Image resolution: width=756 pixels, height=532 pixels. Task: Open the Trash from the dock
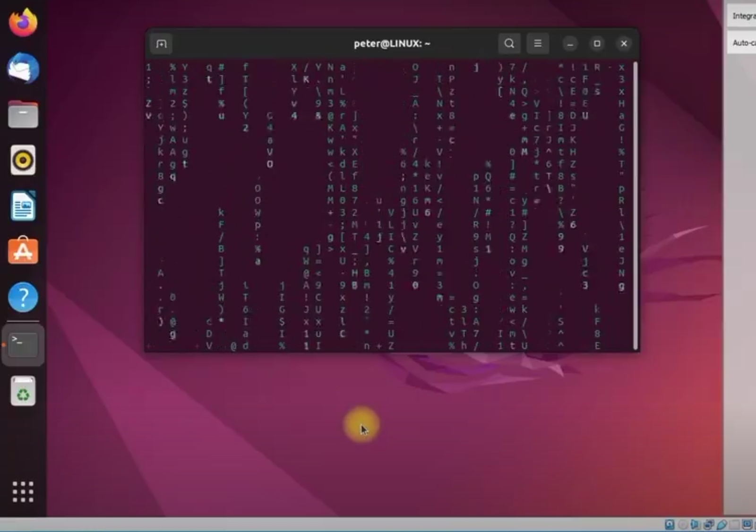23,391
